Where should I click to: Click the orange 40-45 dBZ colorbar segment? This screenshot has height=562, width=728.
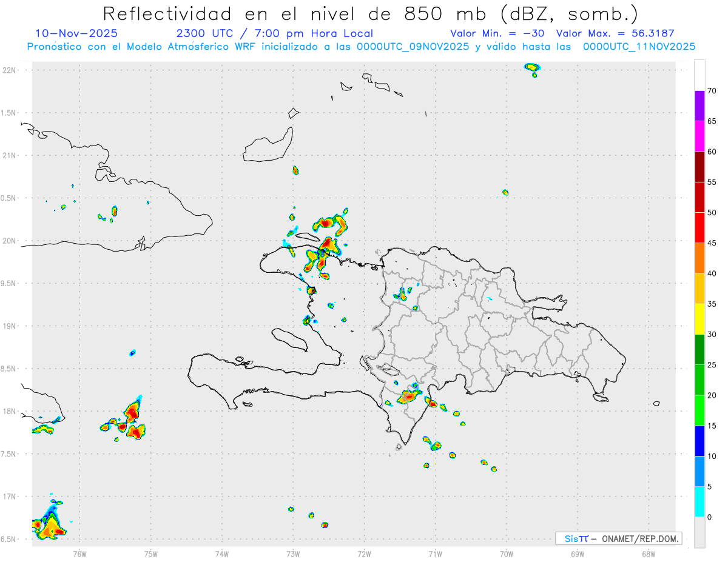coord(699,258)
